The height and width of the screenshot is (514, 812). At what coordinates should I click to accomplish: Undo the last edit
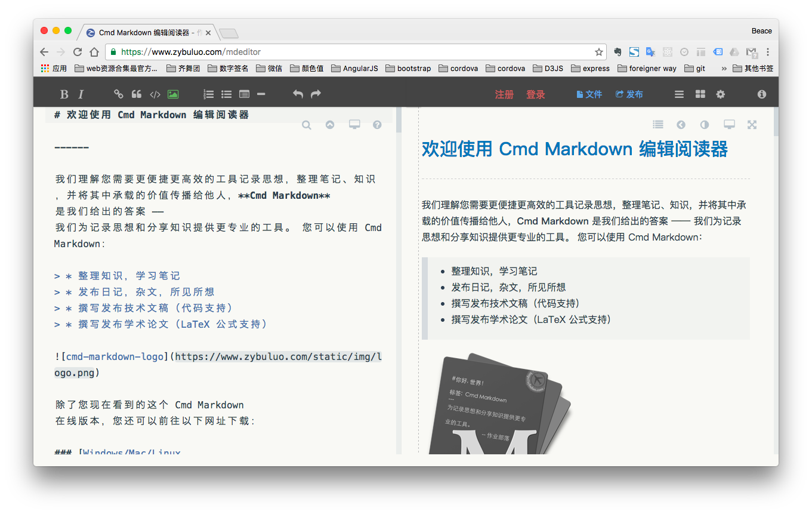(298, 94)
